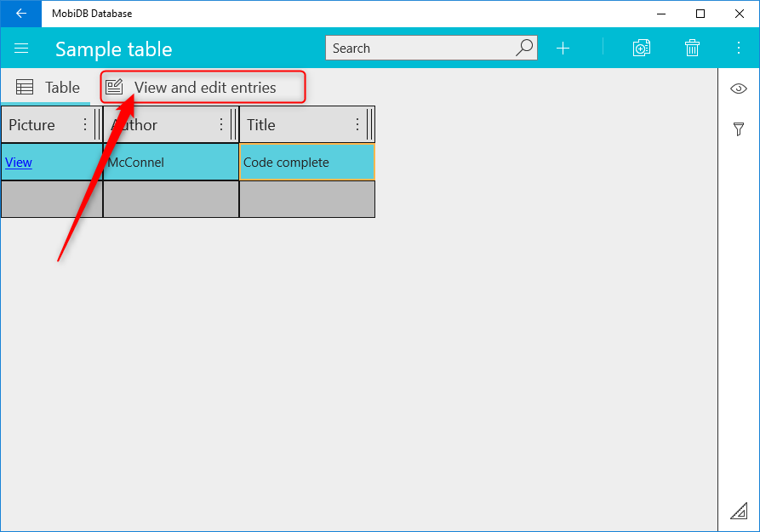
Task: Click the duplicate entry icon
Action: pos(641,48)
